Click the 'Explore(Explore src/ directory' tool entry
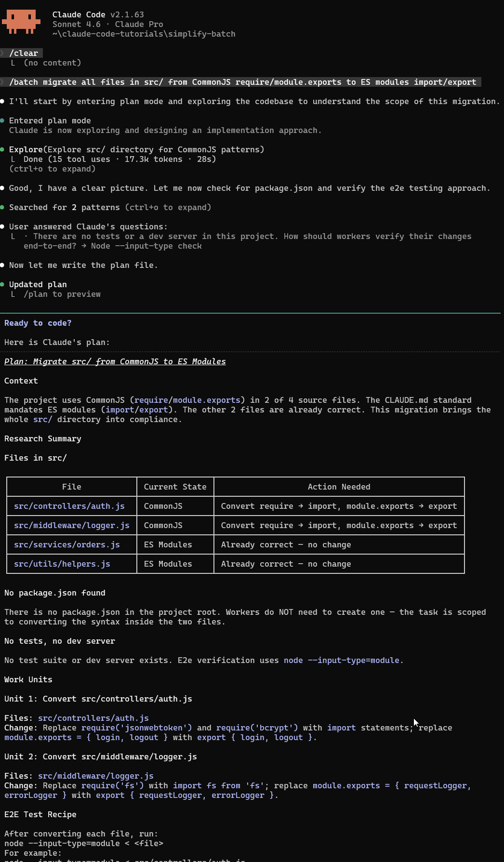504x862 pixels. (x=136, y=149)
